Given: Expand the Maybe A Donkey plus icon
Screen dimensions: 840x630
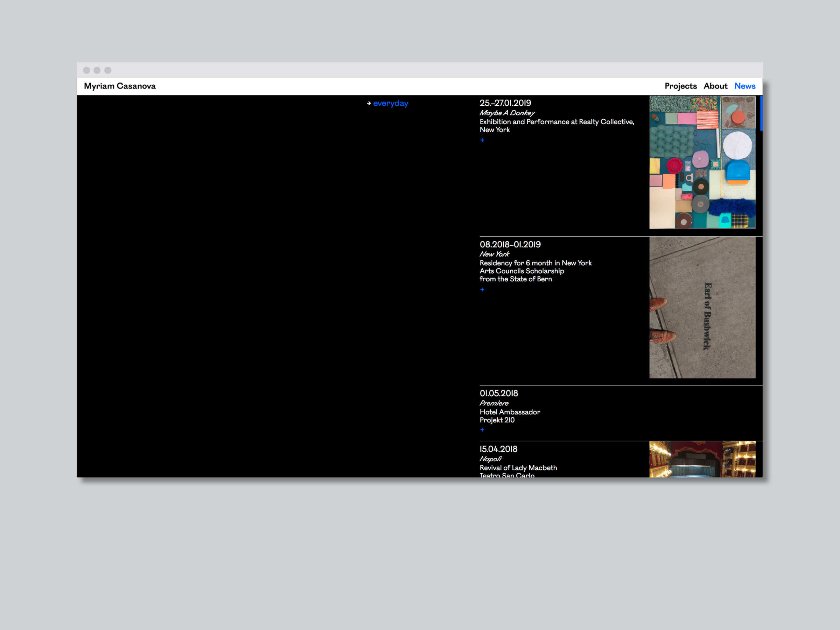Looking at the screenshot, I should (x=482, y=140).
